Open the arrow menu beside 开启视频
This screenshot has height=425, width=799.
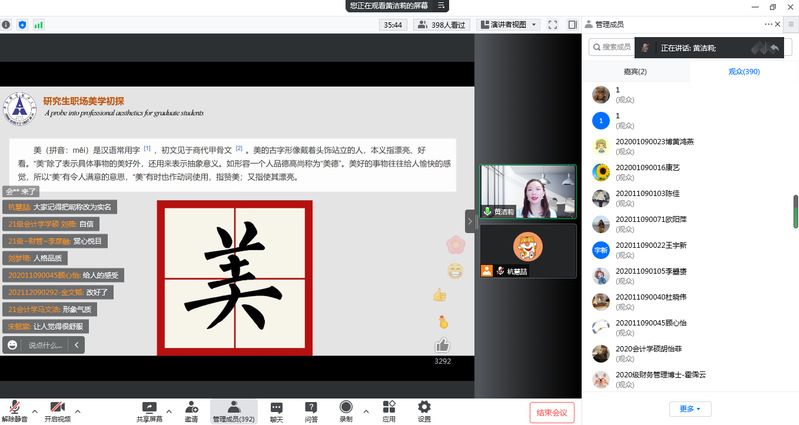point(79,410)
